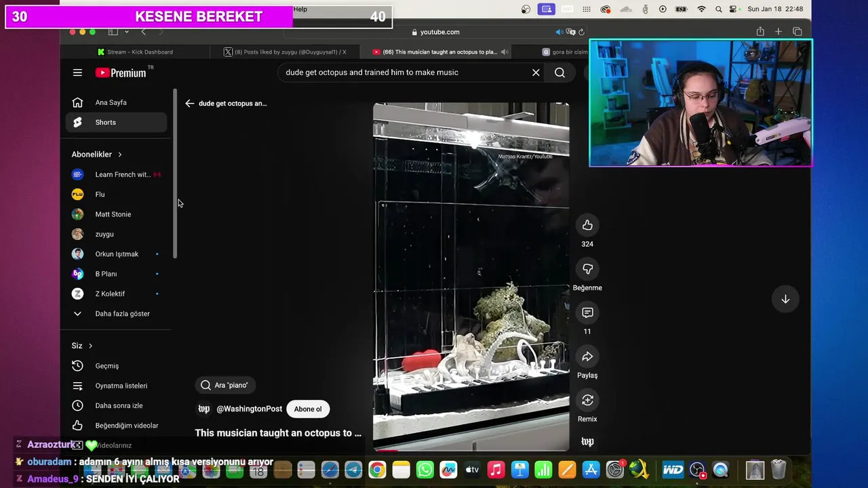Open Learn French subscription channel
Image resolution: width=868 pixels, height=488 pixels.
tap(116, 174)
